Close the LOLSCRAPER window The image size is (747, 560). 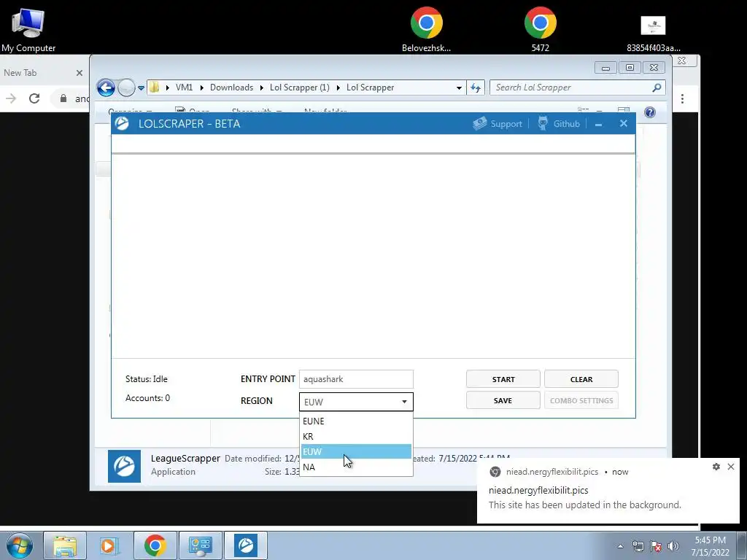click(x=623, y=123)
